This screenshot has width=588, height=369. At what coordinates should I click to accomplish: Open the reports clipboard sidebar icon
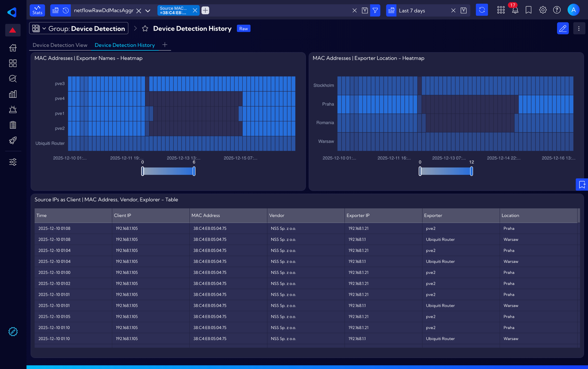click(13, 125)
